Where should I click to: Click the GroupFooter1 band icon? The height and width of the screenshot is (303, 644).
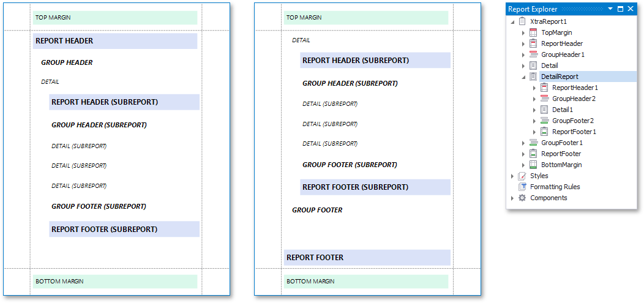pyautogui.click(x=533, y=143)
